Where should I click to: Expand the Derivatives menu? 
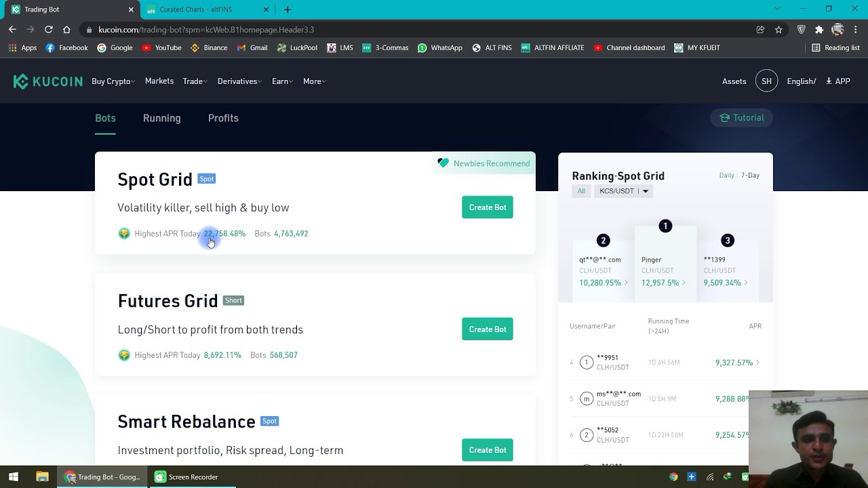(x=239, y=81)
